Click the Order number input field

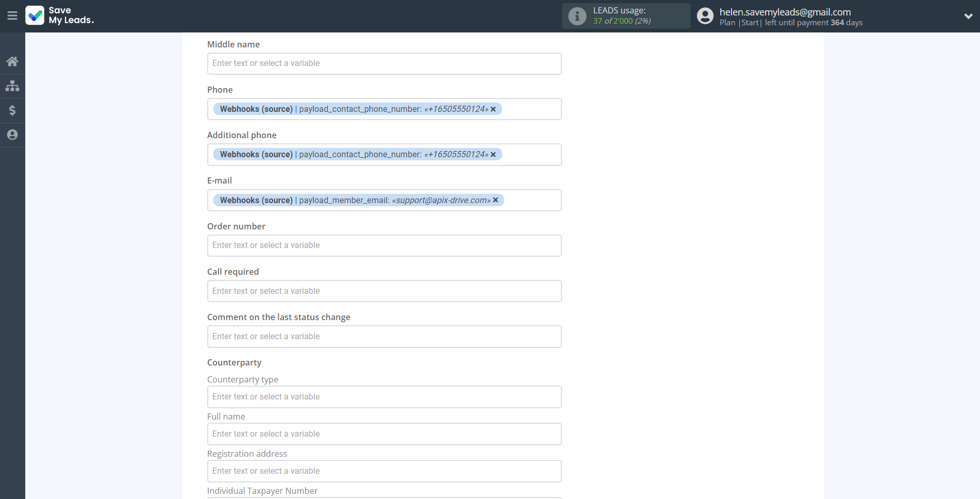[x=384, y=245]
